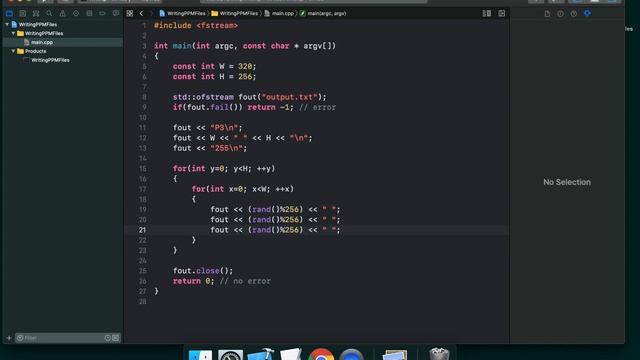
Task: Click the fout.close() line
Action: click(x=203, y=271)
